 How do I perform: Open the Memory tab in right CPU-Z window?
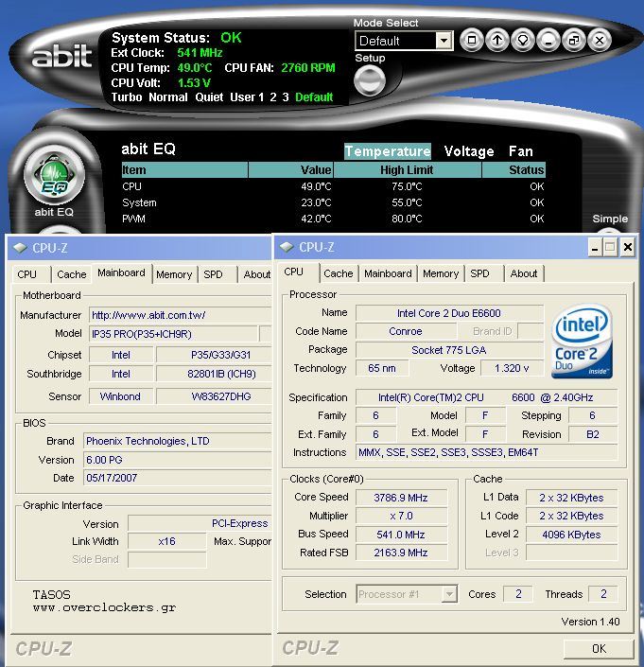tap(441, 273)
